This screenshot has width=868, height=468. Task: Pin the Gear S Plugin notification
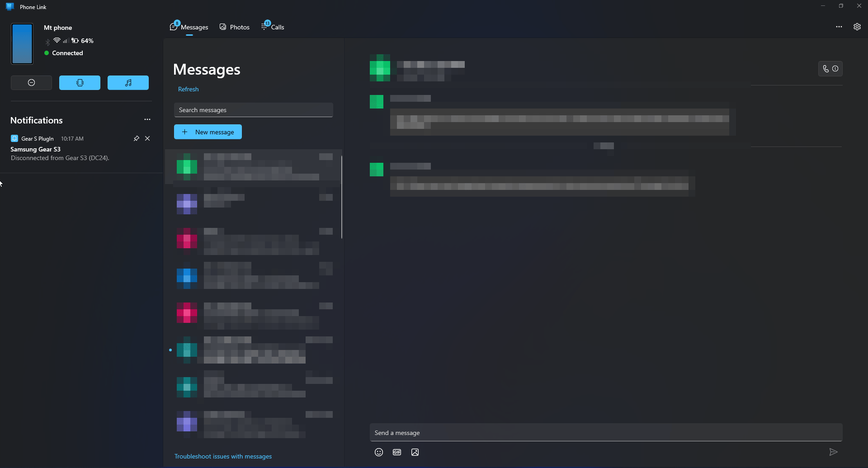coord(136,138)
